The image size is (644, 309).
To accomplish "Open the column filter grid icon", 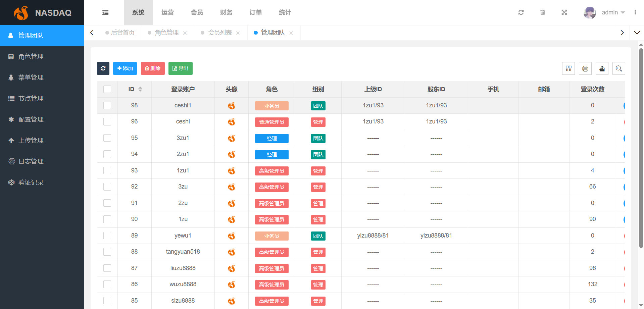I will 568,68.
